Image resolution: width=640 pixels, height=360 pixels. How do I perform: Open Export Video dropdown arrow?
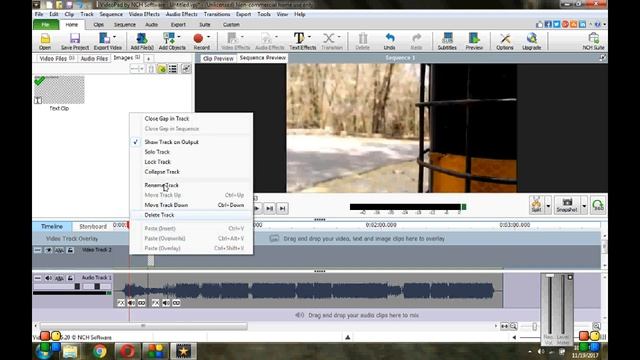(x=114, y=37)
